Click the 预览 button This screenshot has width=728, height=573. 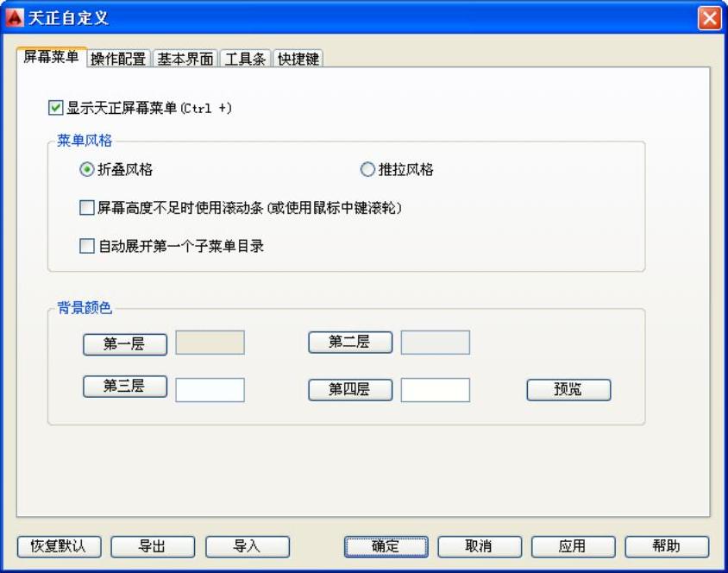(568, 389)
